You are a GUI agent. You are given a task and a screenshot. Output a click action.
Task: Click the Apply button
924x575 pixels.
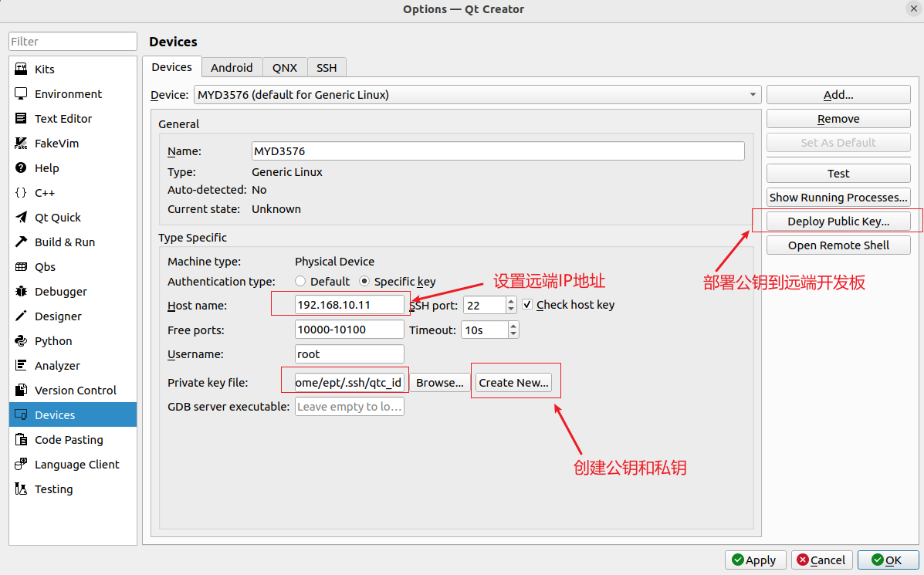(x=755, y=560)
